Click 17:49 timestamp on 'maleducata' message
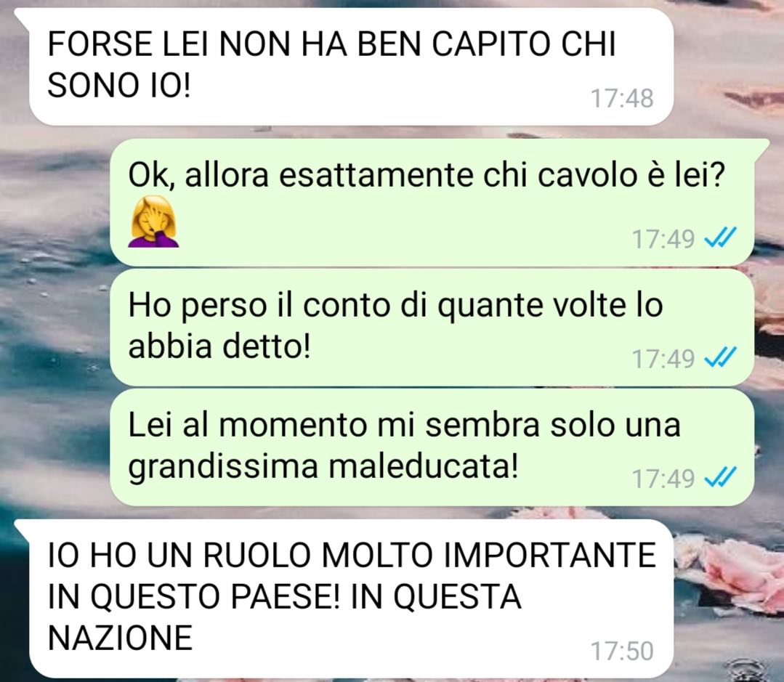This screenshot has width=784, height=682. coord(663,479)
